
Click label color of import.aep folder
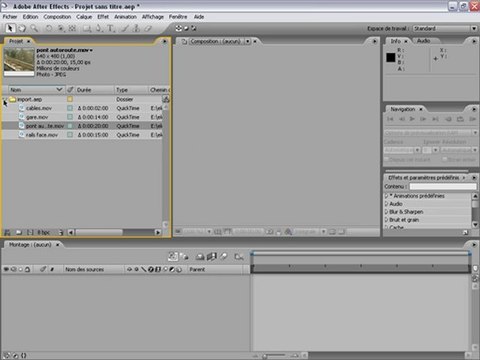pos(70,99)
